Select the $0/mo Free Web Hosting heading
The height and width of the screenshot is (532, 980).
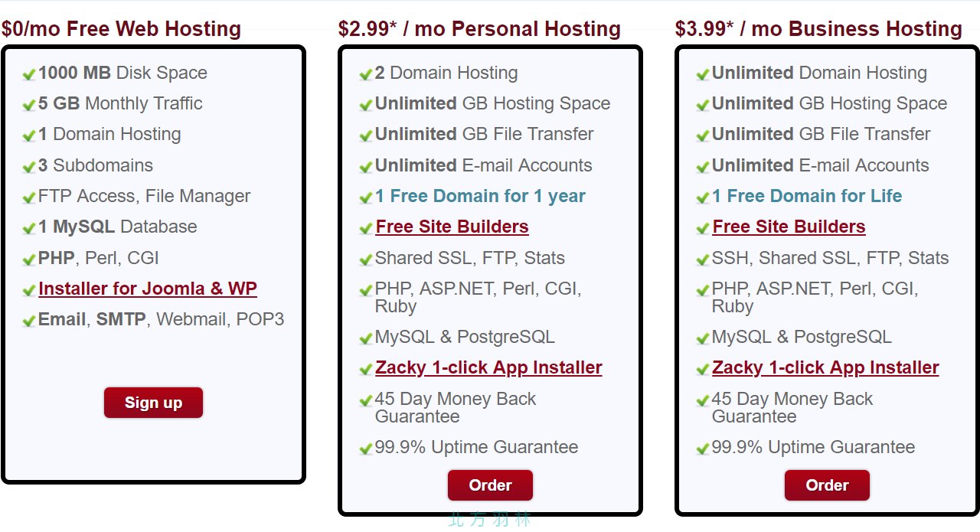click(121, 29)
